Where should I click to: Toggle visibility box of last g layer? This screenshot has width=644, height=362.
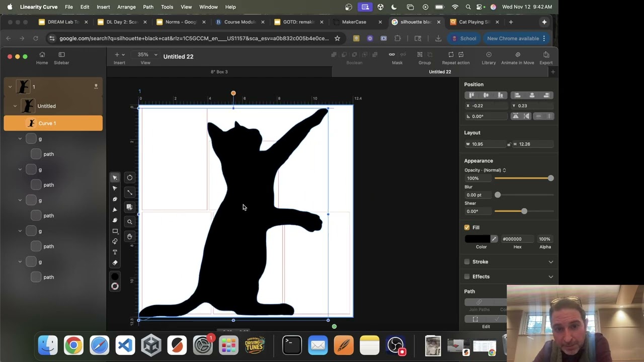pyautogui.click(x=31, y=262)
